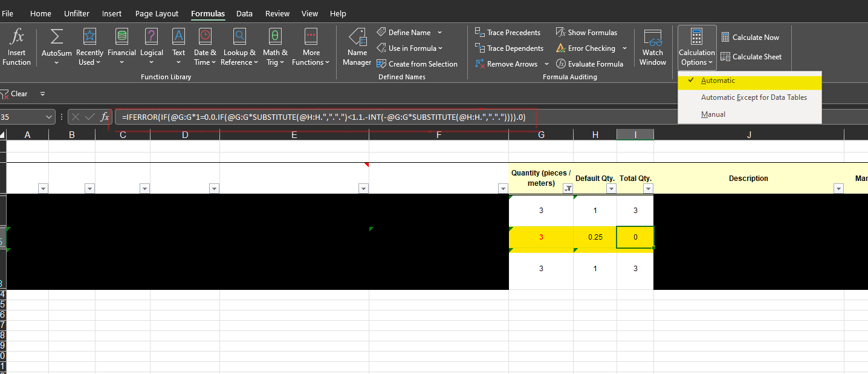Click Calculate Now
This screenshot has width=868, height=374.
click(750, 38)
